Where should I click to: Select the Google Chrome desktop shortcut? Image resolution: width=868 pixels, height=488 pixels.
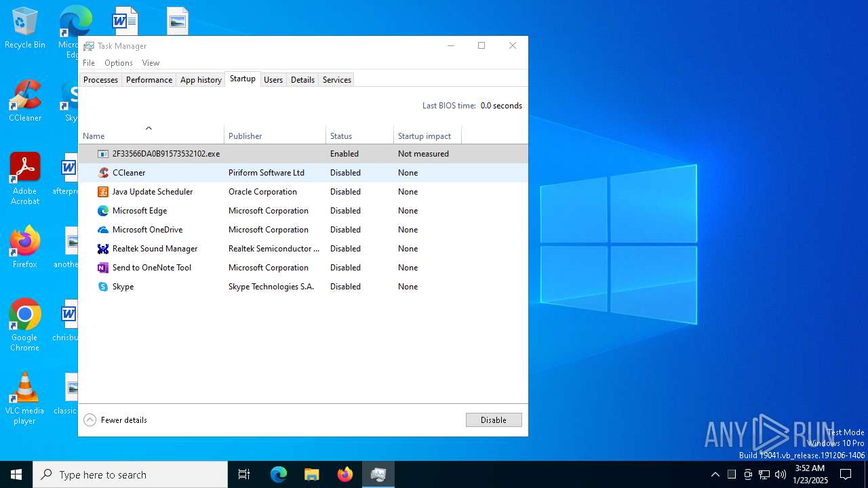25,325
